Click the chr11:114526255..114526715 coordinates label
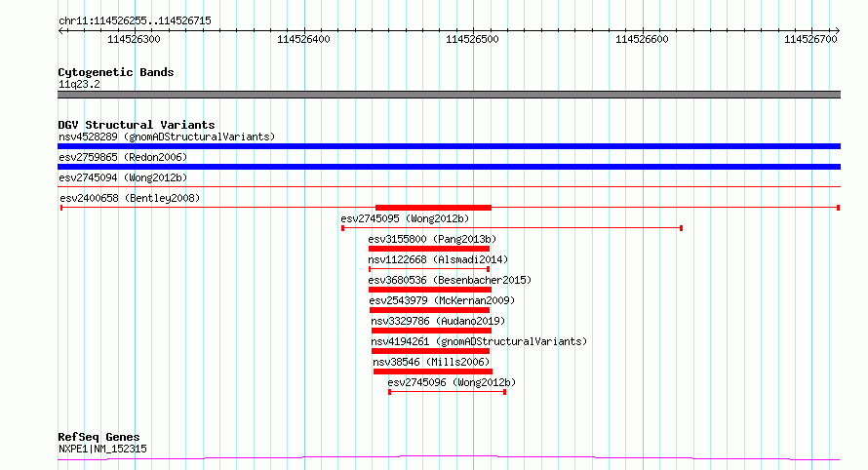Screen dimensions: 868x470 [x=135, y=21]
